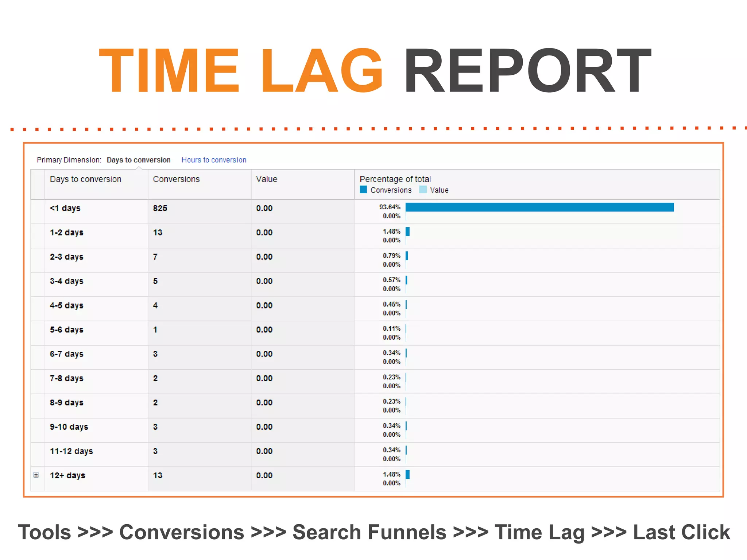Click the 3 conversions in 11-12 days row
This screenshot has width=747, height=560.
point(155,451)
